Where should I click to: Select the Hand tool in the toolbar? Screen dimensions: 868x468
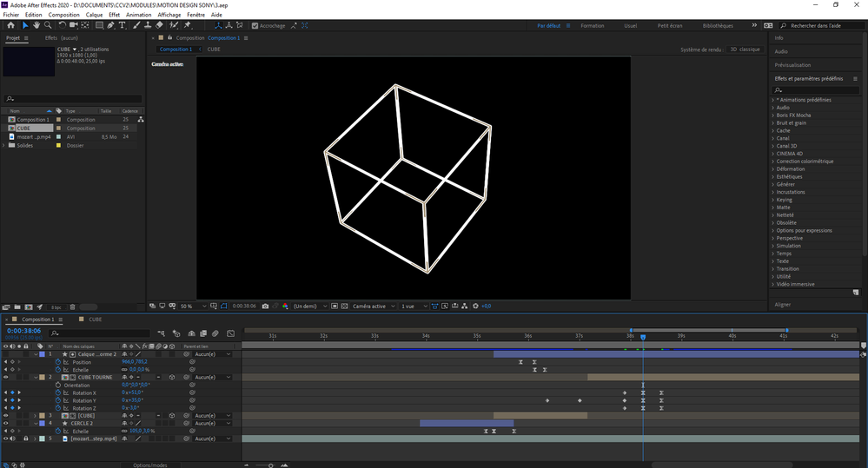pyautogui.click(x=36, y=25)
